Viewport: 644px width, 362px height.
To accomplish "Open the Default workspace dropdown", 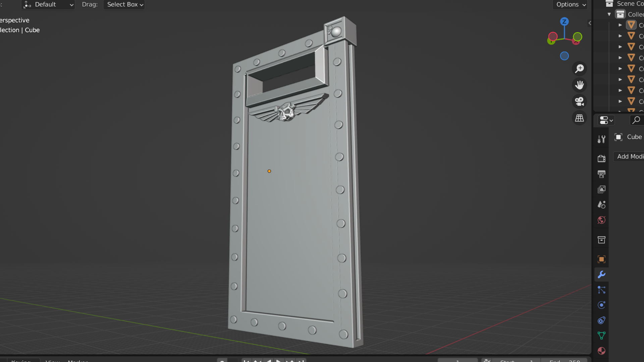I will [48, 4].
